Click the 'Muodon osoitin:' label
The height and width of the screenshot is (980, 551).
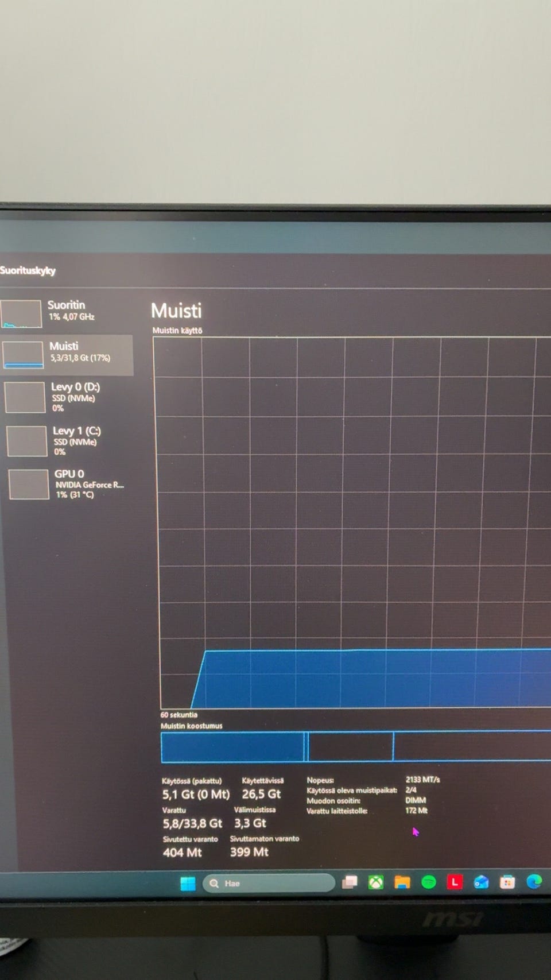333,801
